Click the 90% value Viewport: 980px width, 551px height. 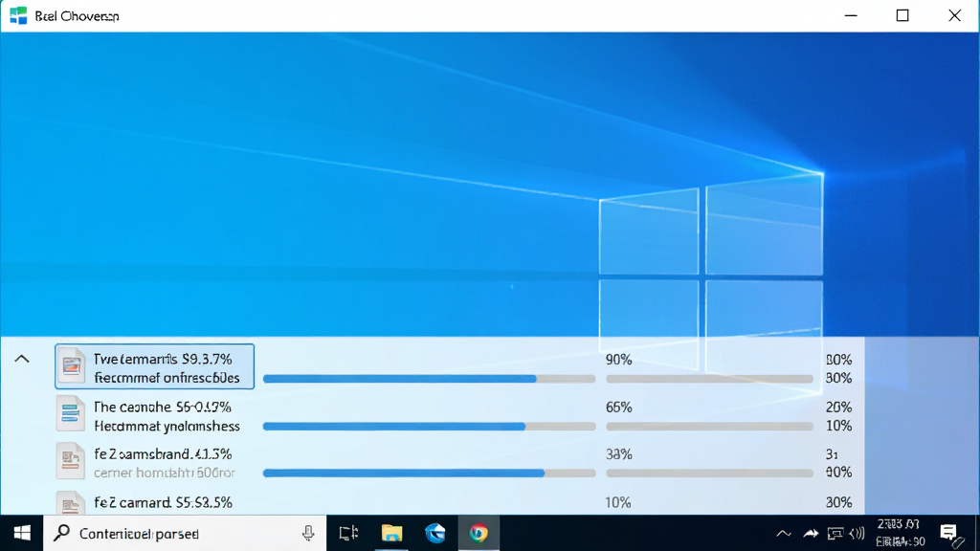click(619, 360)
